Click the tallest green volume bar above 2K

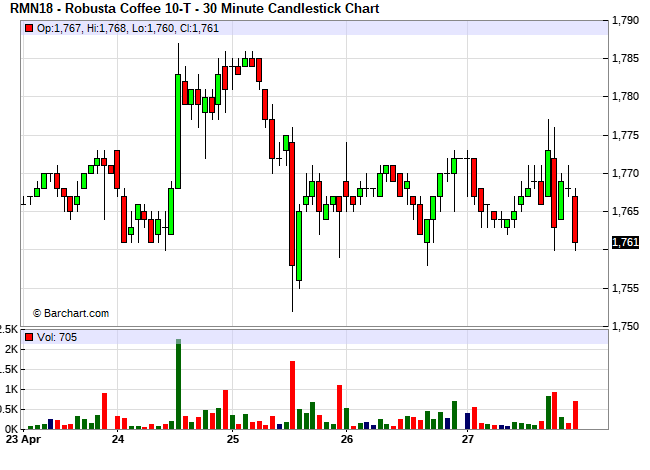tap(178, 384)
